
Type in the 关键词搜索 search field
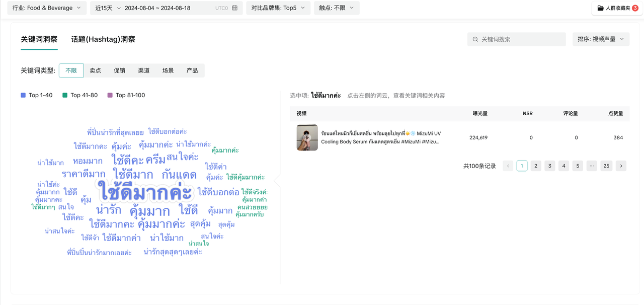(x=521, y=39)
